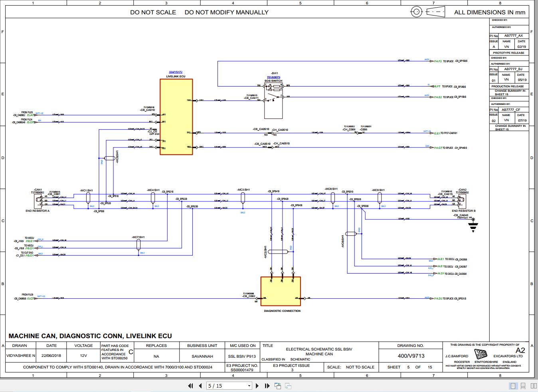The width and height of the screenshot is (538, 392).
Task: Open the 701/60079 SOS Switch link
Action: coord(273,77)
